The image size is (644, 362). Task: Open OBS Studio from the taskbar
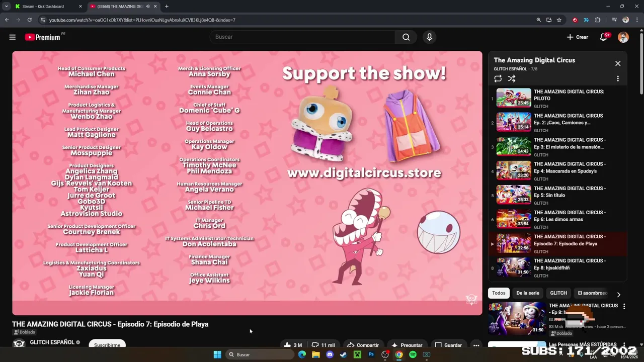click(385, 354)
